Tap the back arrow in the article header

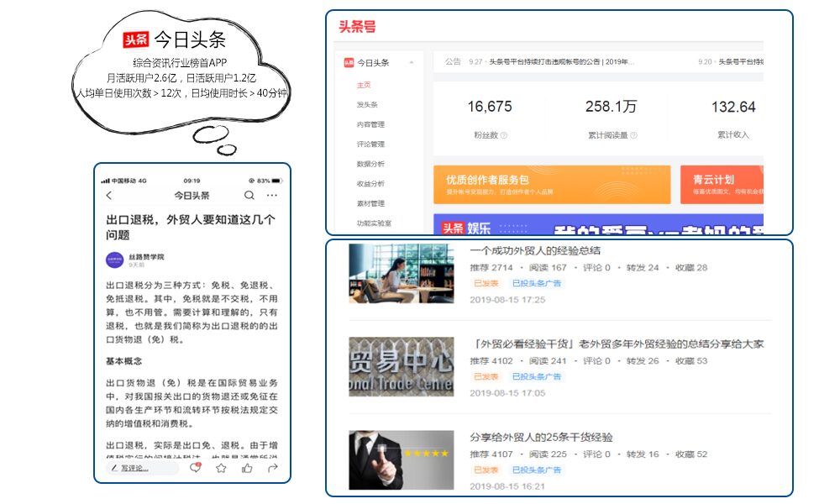click(109, 196)
